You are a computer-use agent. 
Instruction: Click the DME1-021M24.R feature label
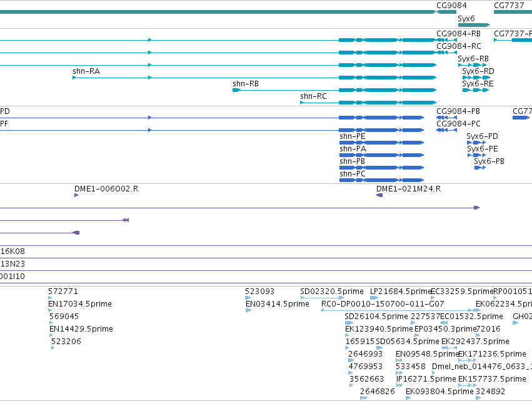pos(408,189)
